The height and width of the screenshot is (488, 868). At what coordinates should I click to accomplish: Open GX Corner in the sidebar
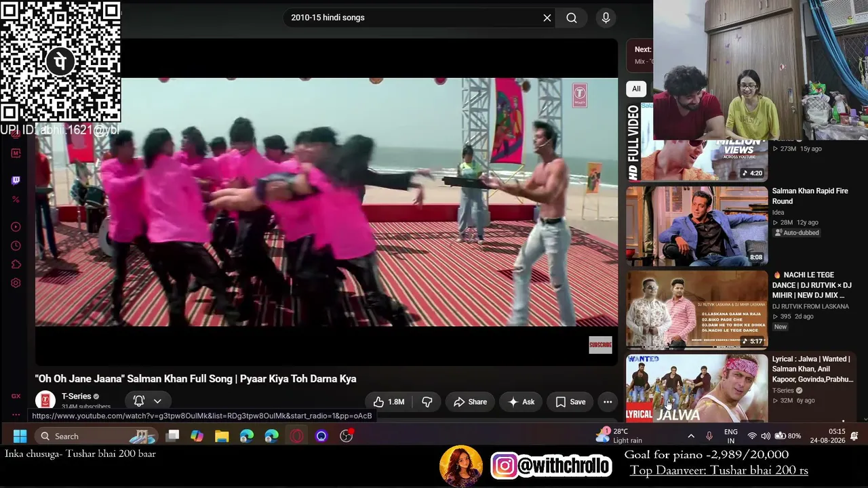pyautogui.click(x=16, y=396)
